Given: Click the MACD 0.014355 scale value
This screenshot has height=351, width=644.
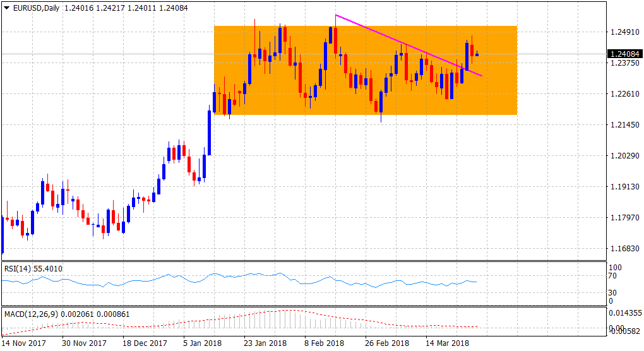Looking at the screenshot, I should (625, 313).
